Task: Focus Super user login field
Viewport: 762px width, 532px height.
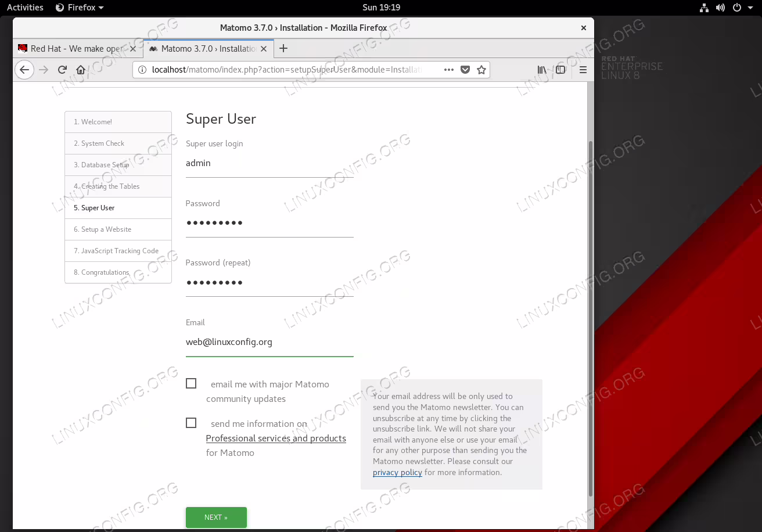Action: pyautogui.click(x=269, y=164)
